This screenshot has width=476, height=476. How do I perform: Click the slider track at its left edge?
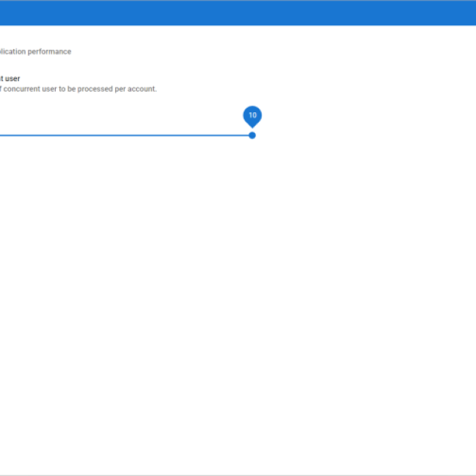tap(2, 135)
